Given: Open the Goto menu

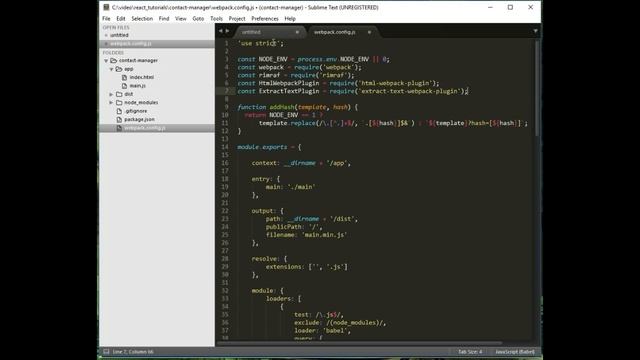Looking at the screenshot, I should coord(198,19).
